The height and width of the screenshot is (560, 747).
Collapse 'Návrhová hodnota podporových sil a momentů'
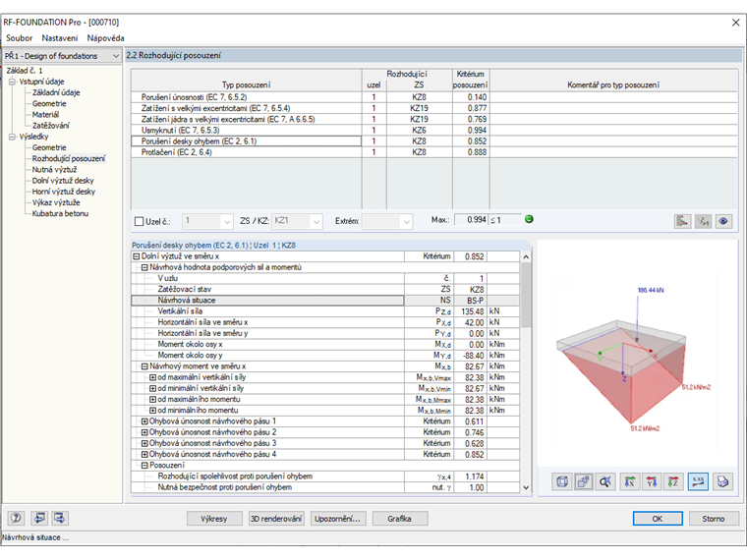(x=144, y=267)
